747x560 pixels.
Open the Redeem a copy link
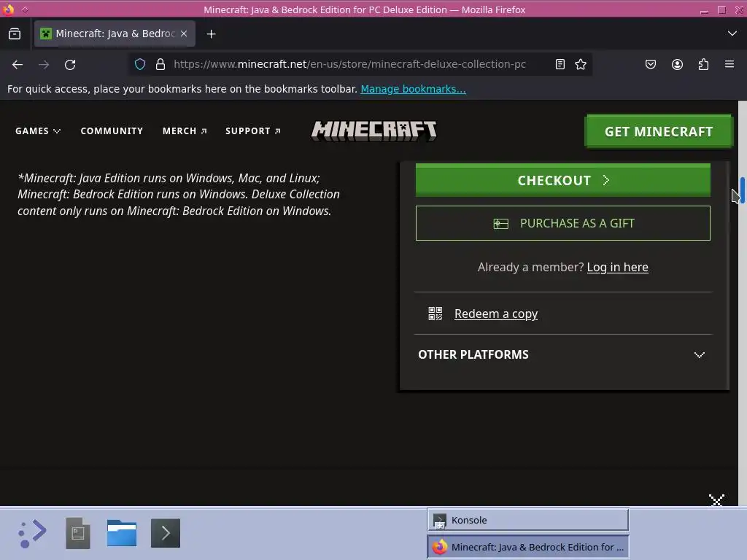(x=496, y=314)
